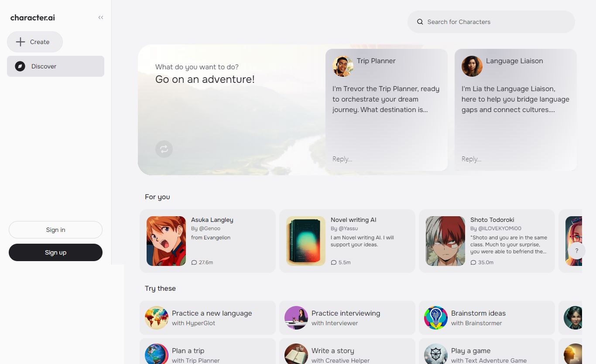Click the Brainstormer lightbulb icon
596x364 pixels.
coord(436,318)
